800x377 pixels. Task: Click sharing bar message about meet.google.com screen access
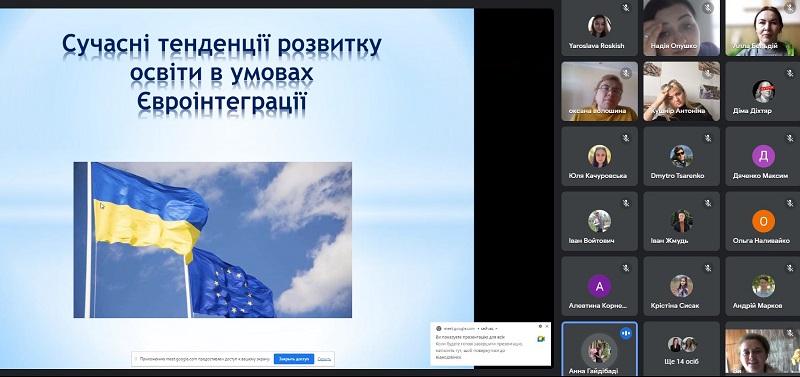[204, 359]
